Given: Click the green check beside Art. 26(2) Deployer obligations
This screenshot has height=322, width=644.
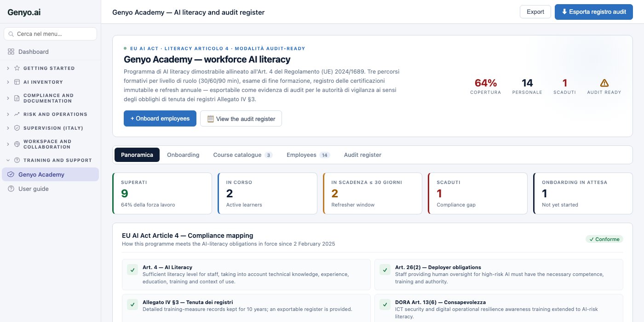Looking at the screenshot, I should pyautogui.click(x=385, y=270).
